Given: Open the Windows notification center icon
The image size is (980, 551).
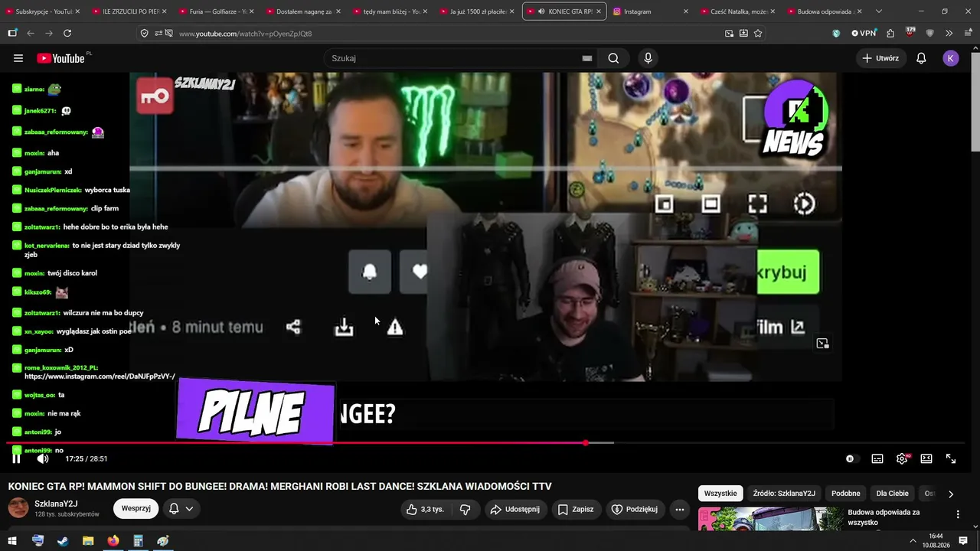Looking at the screenshot, I should click(964, 541).
